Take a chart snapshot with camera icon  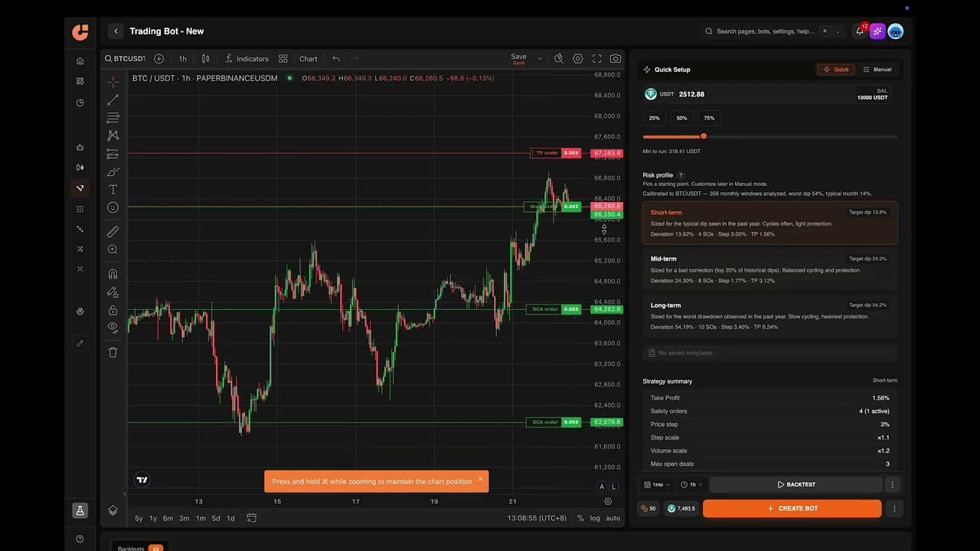616,58
